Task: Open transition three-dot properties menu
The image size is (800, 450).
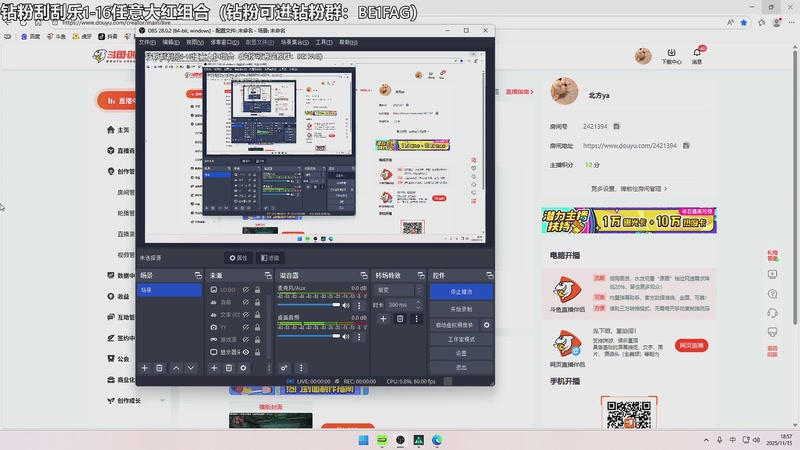Action: [x=416, y=319]
